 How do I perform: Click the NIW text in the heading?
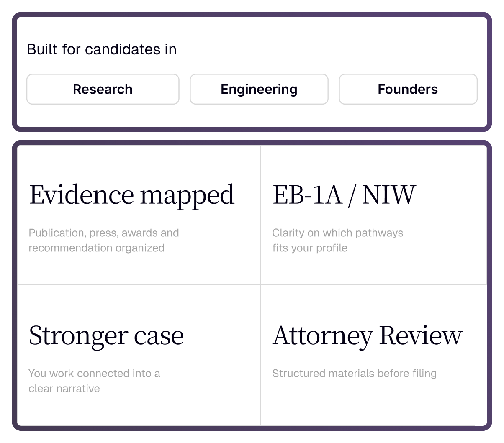[x=389, y=195]
